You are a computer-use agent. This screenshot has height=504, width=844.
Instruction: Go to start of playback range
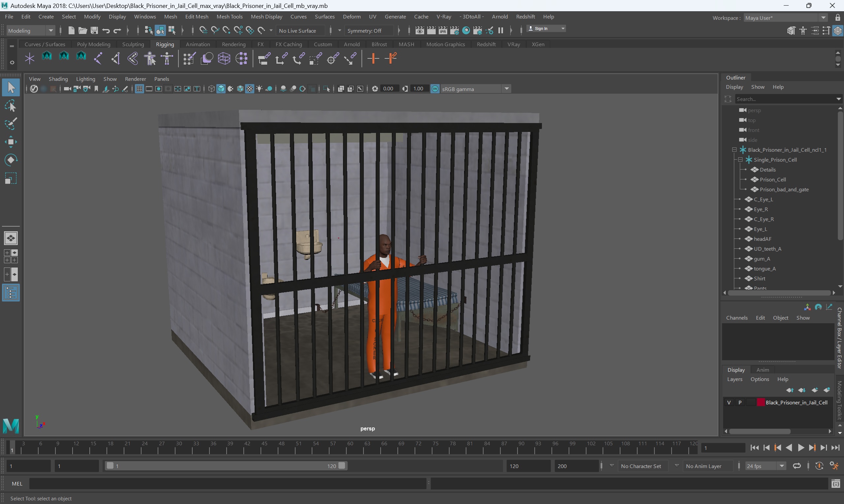(x=754, y=448)
